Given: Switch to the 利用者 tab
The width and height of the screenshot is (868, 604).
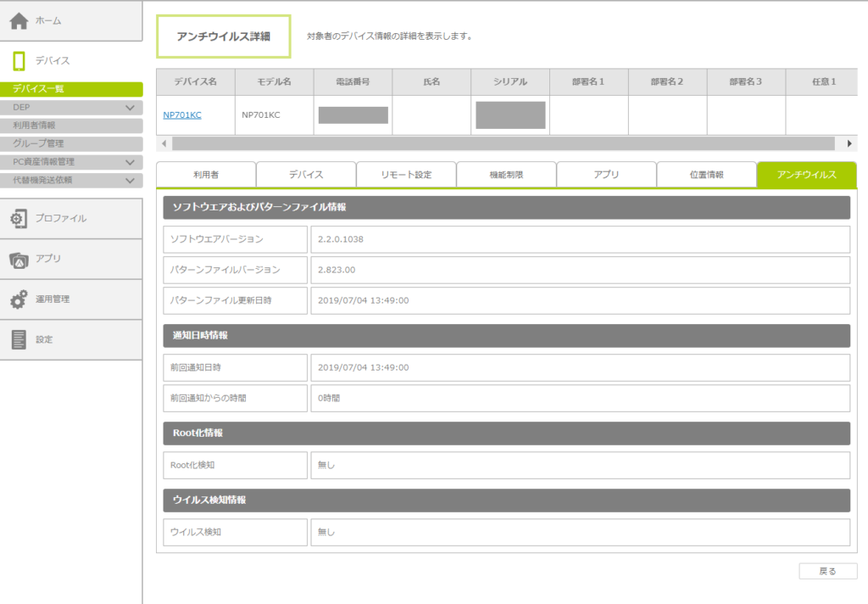Looking at the screenshot, I should coord(206,175).
